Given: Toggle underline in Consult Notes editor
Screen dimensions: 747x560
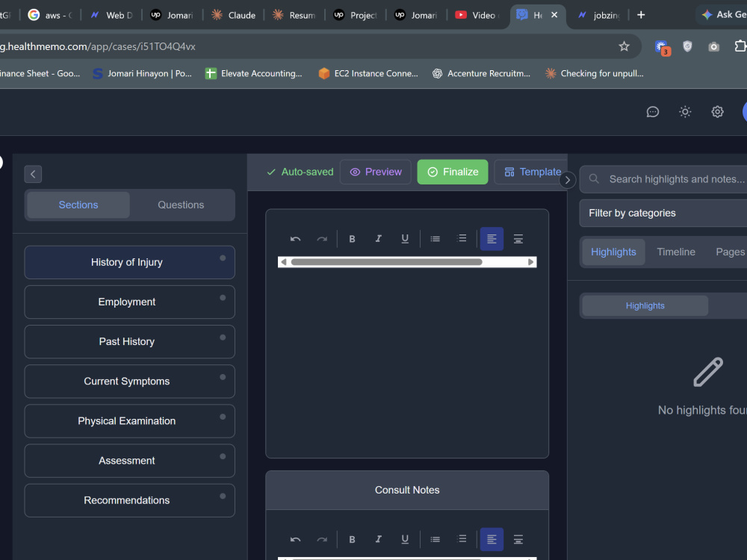Looking at the screenshot, I should point(405,540).
